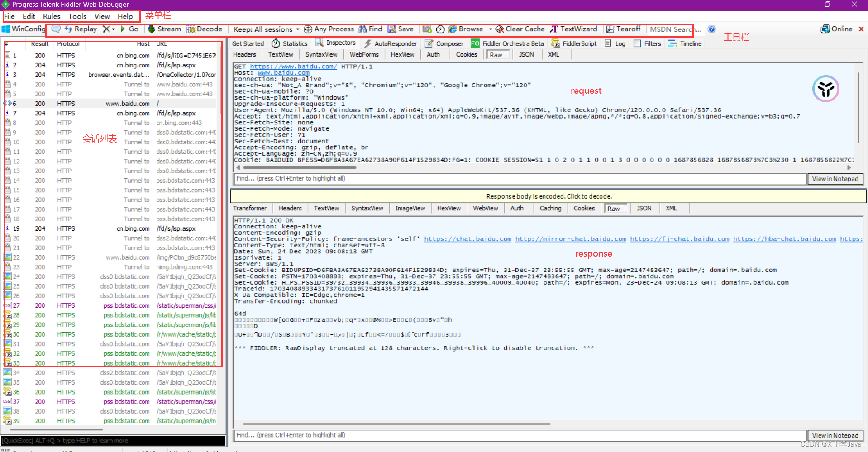The height and width of the screenshot is (452, 868).
Task: Select the response Caching tab
Action: pos(550,208)
